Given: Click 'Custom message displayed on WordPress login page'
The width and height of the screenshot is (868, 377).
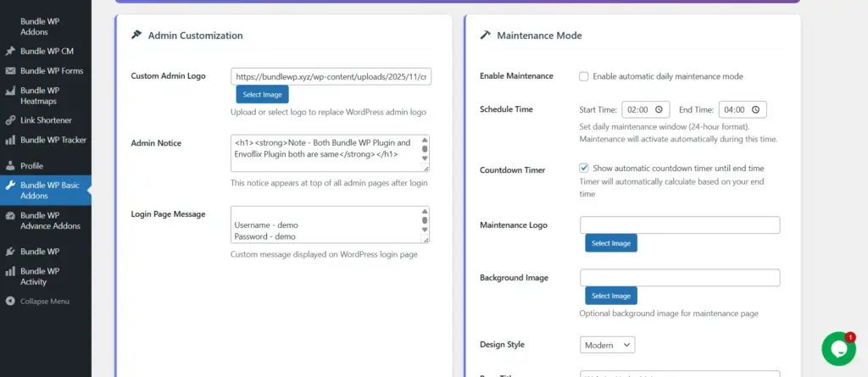Looking at the screenshot, I should [x=324, y=255].
